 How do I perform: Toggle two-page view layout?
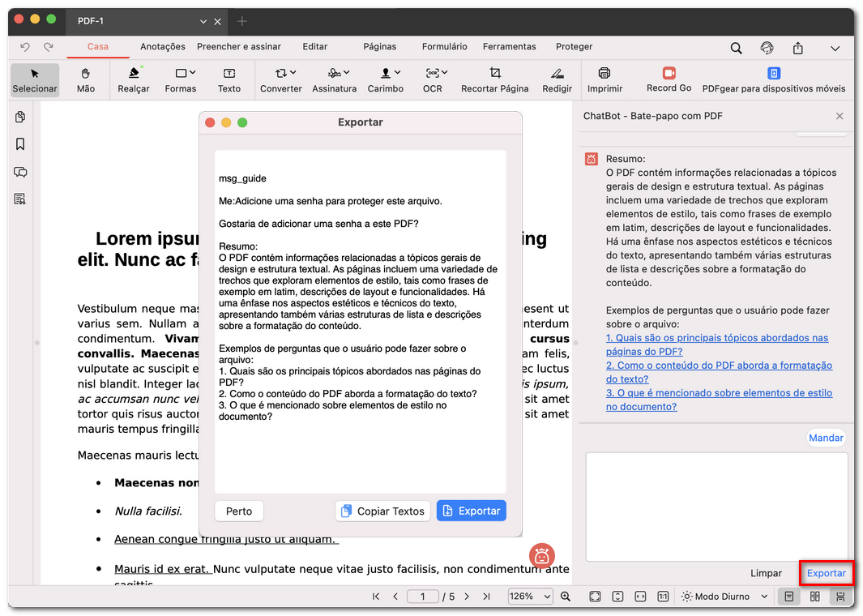tap(815, 597)
